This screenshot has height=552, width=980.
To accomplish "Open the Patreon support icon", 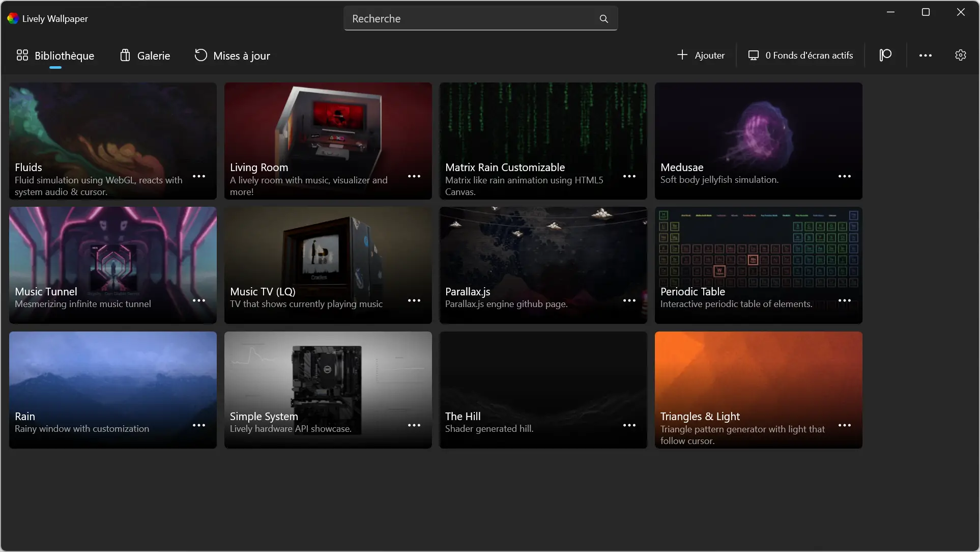I will pos(885,55).
